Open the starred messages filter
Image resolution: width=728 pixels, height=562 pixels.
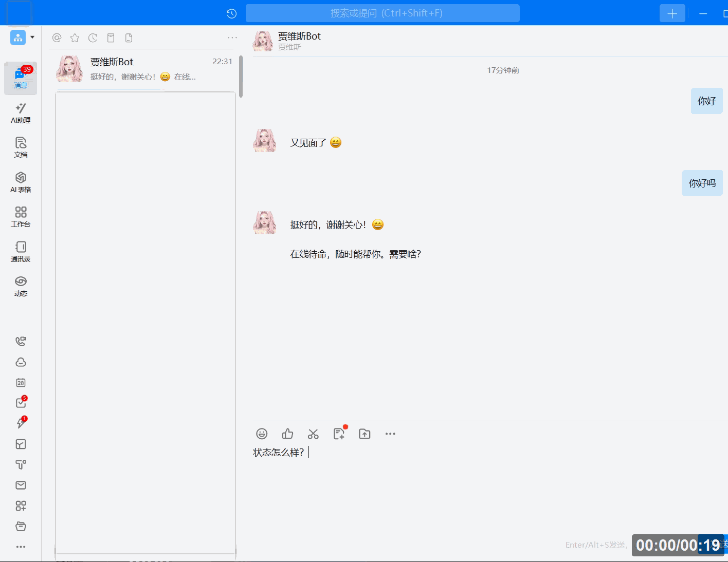[x=75, y=38]
